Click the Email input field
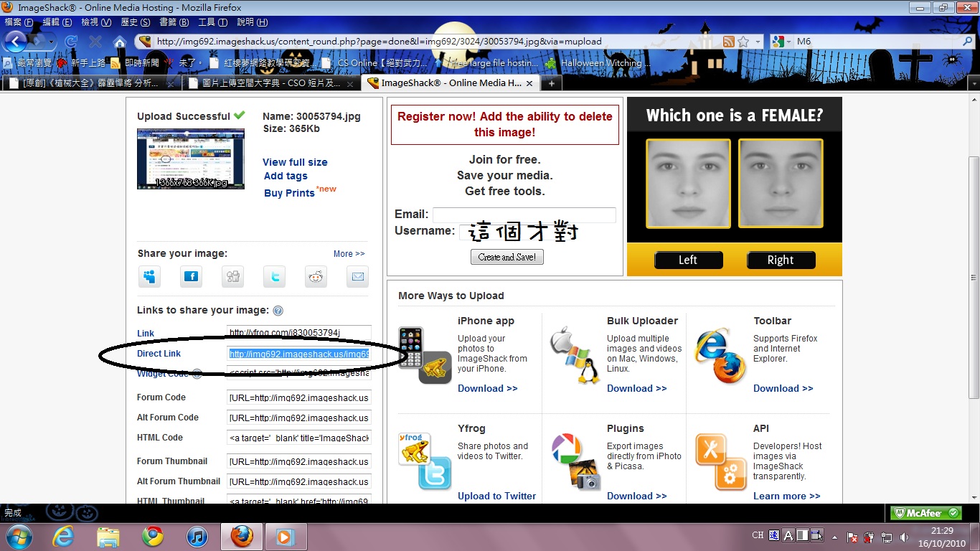 click(524, 215)
